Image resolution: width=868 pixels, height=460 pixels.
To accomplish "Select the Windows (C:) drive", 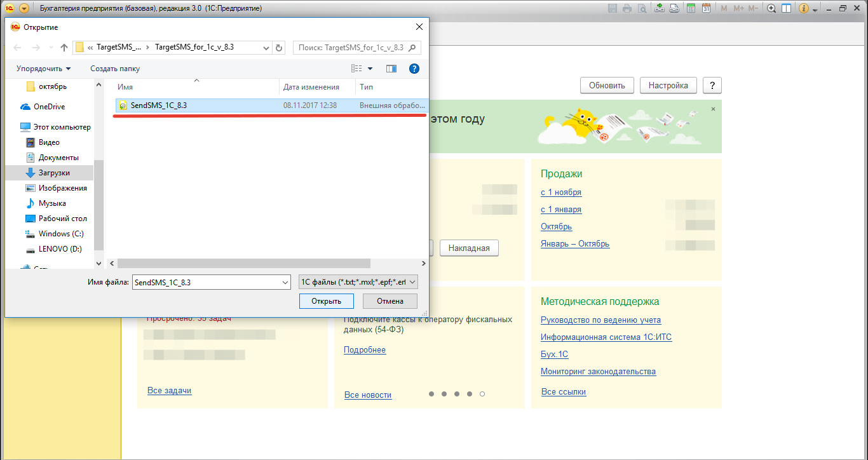I will pos(55,234).
